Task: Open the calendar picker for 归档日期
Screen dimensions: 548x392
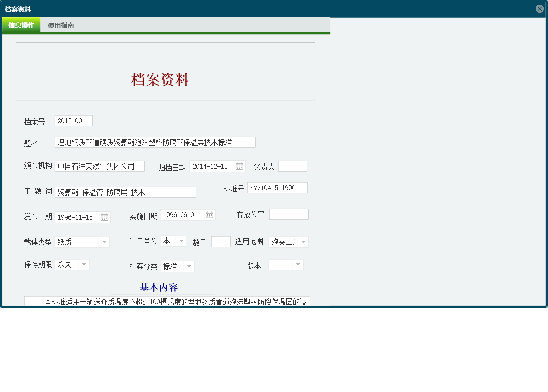Action: tap(239, 166)
